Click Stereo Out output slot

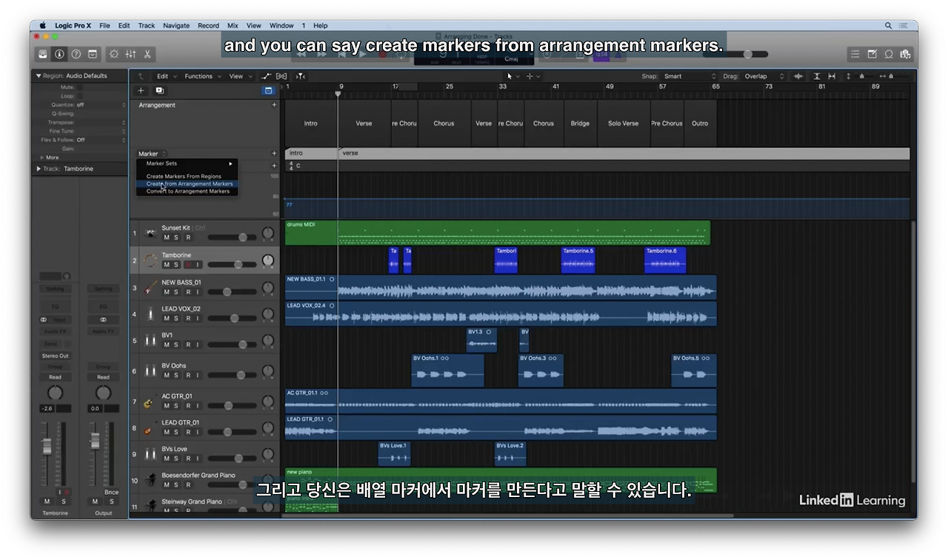pos(55,356)
